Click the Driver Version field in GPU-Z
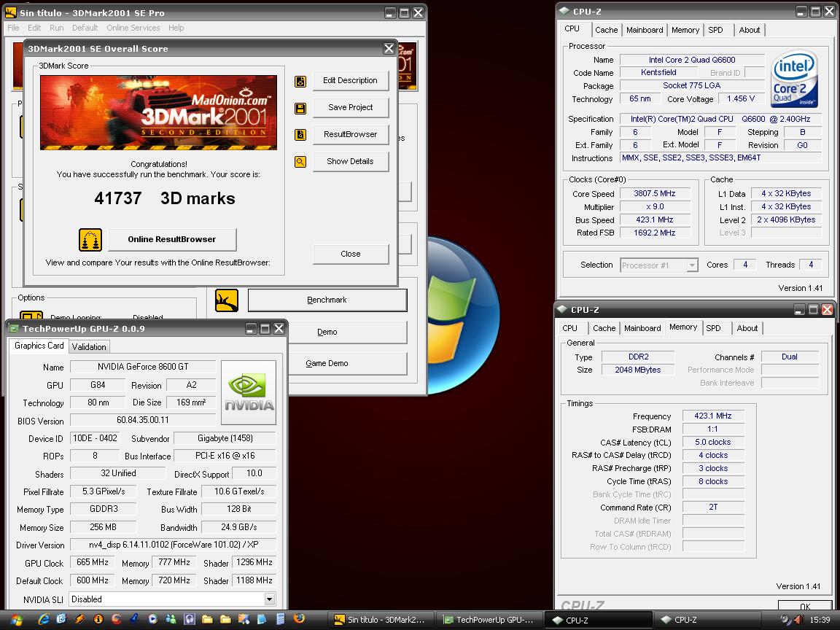840x630 pixels. click(x=173, y=544)
